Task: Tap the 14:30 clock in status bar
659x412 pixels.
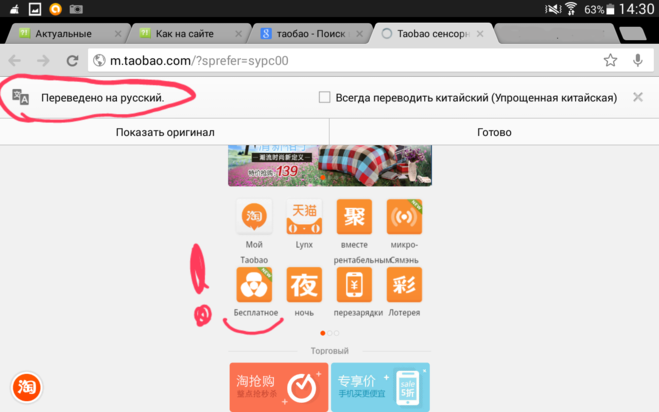Action: (x=636, y=9)
